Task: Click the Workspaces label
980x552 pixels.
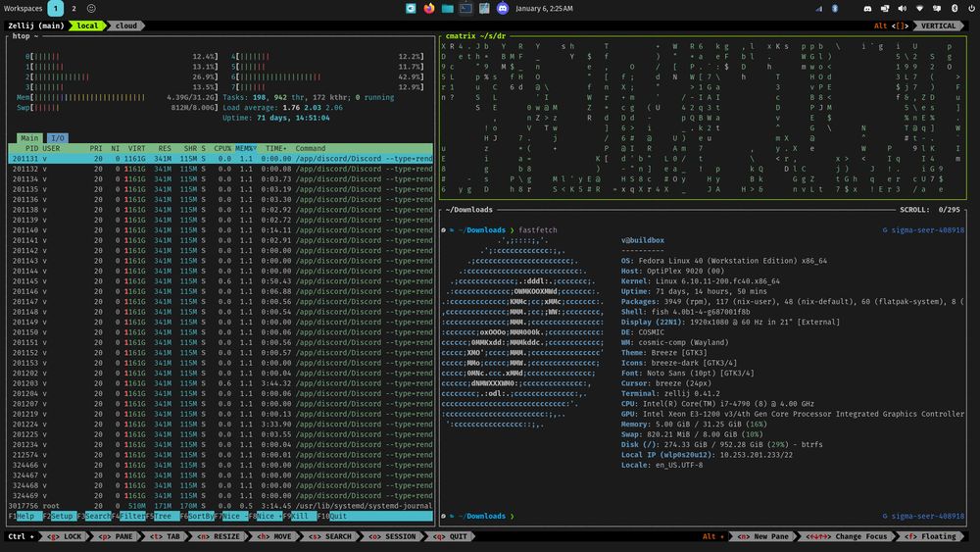Action: (x=24, y=8)
